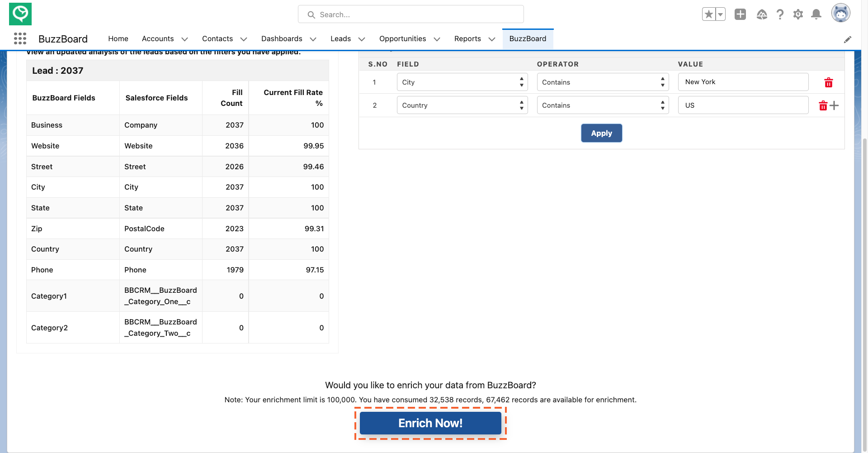The image size is (868, 453).
Task: Open the Contains operator dropdown in row 2
Action: [x=603, y=105]
